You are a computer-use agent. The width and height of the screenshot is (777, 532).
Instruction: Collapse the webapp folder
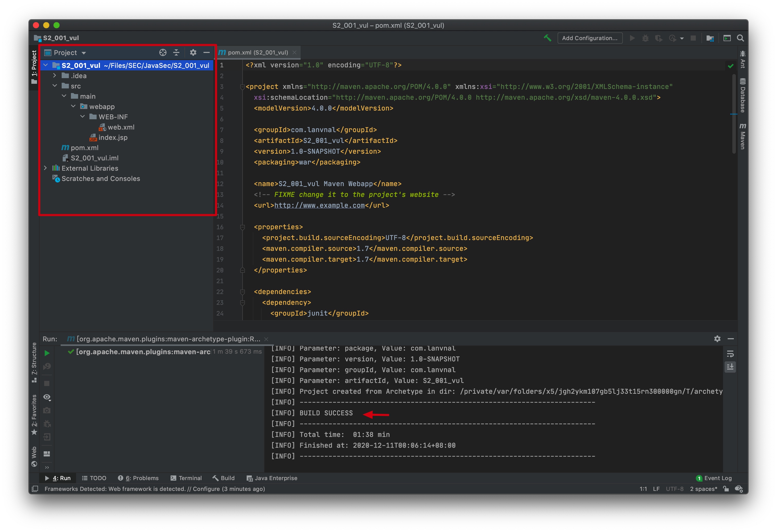(x=73, y=106)
